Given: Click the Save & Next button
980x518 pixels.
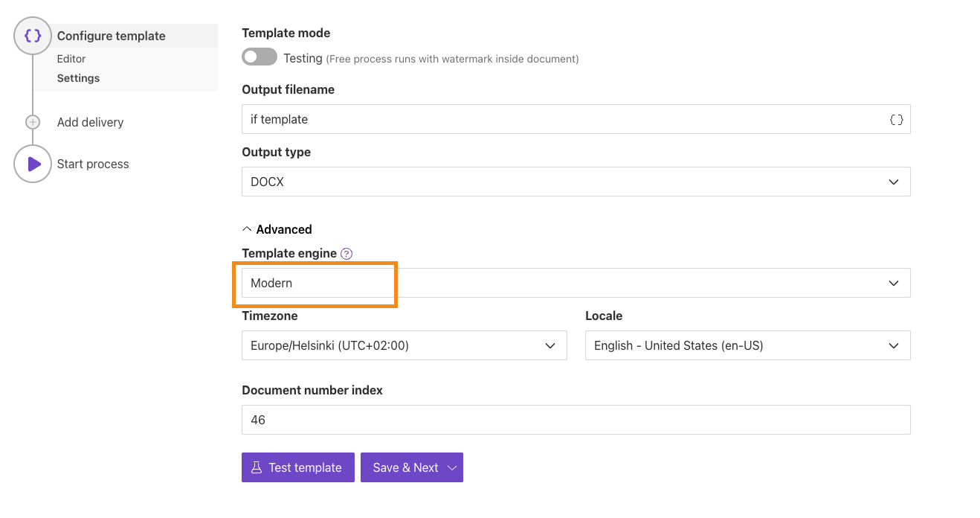Looking at the screenshot, I should pyautogui.click(x=404, y=467).
